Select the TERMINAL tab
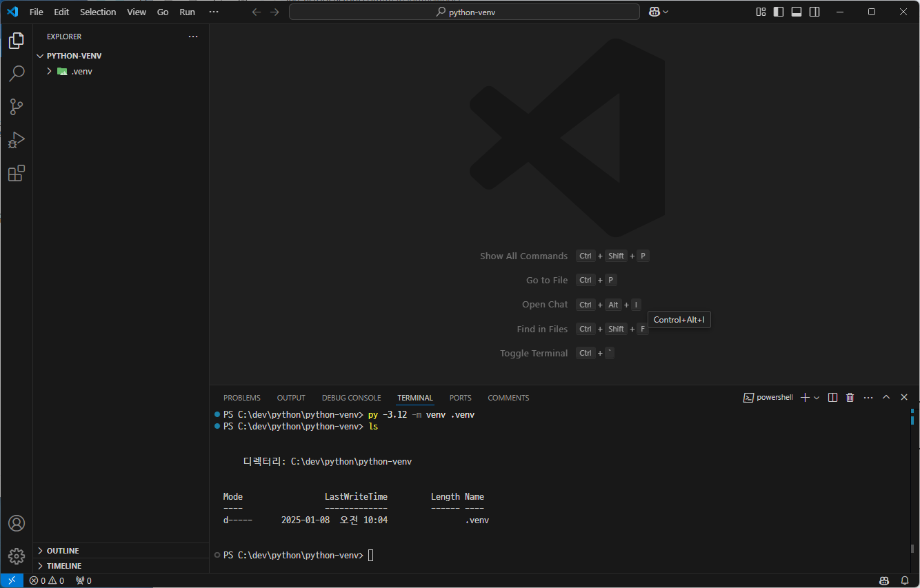 coord(415,398)
